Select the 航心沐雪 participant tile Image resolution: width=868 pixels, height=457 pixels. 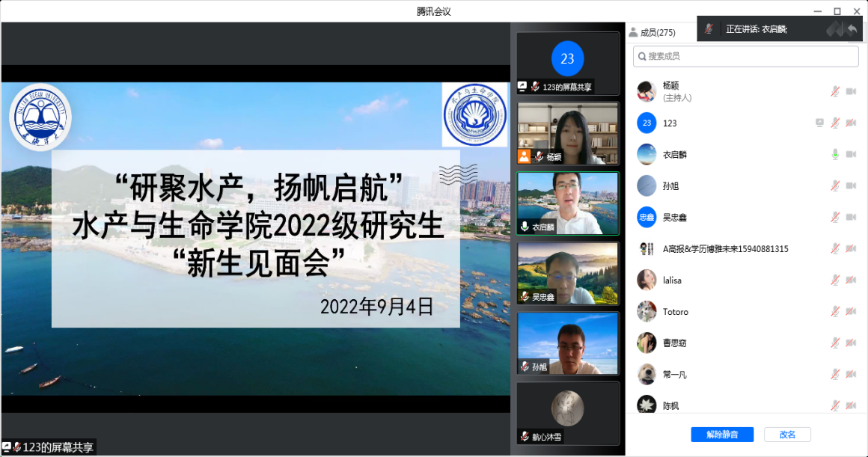click(x=568, y=413)
